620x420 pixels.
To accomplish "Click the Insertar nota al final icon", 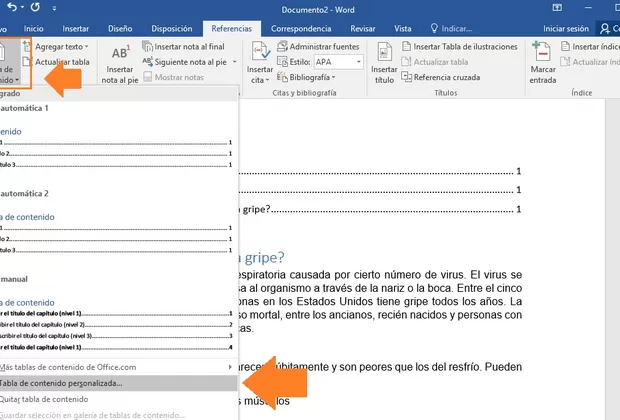I will pyautogui.click(x=147, y=47).
